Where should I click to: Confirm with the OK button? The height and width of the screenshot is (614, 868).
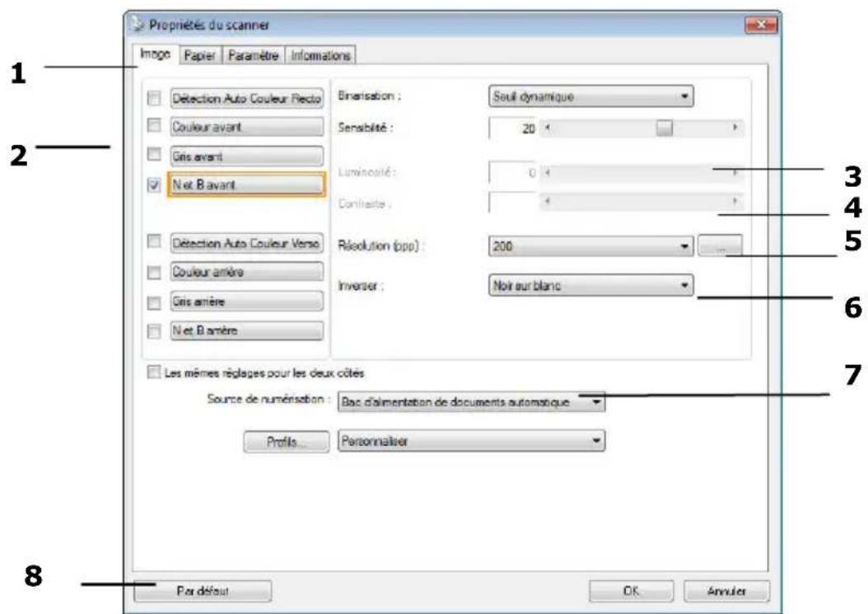click(x=631, y=591)
